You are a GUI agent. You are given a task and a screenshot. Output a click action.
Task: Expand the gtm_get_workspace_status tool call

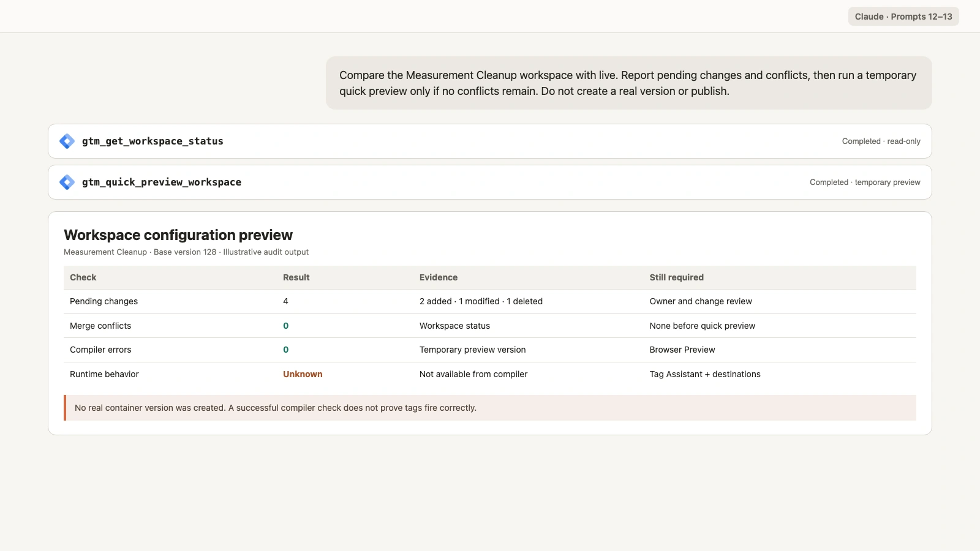490,141
